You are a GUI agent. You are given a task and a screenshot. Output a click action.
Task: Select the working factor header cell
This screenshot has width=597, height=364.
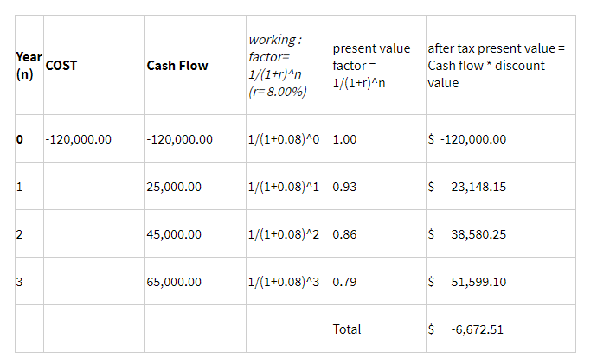click(x=277, y=65)
